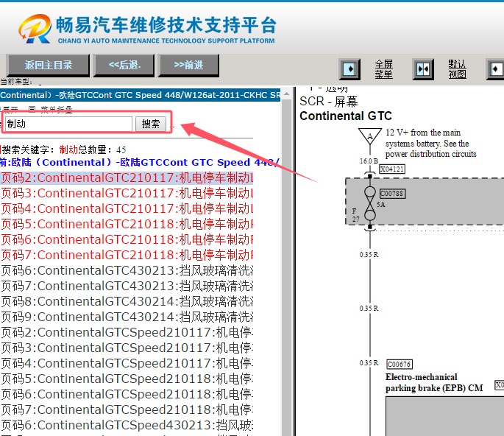Click the SCR - 屏幕 legend line
This screenshot has height=436, width=504.
click(x=328, y=102)
